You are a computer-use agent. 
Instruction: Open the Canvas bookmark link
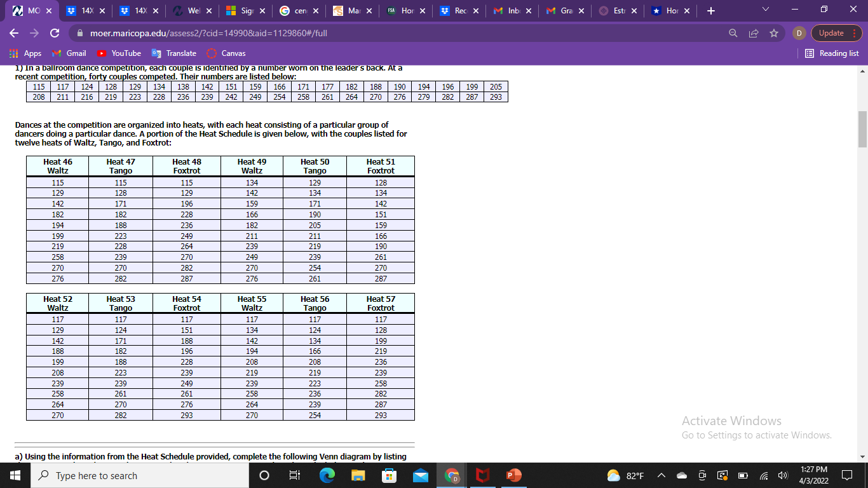click(227, 53)
